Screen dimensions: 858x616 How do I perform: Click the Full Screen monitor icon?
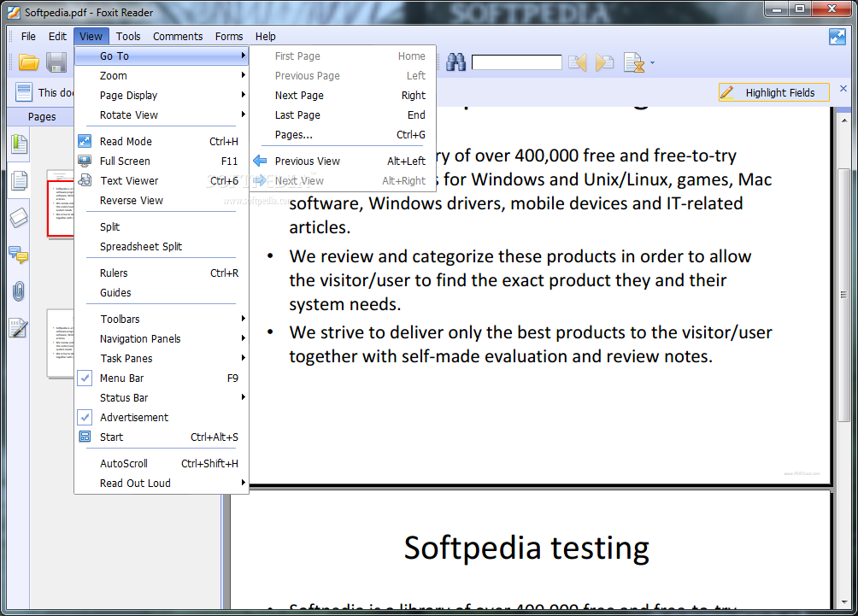tap(85, 161)
